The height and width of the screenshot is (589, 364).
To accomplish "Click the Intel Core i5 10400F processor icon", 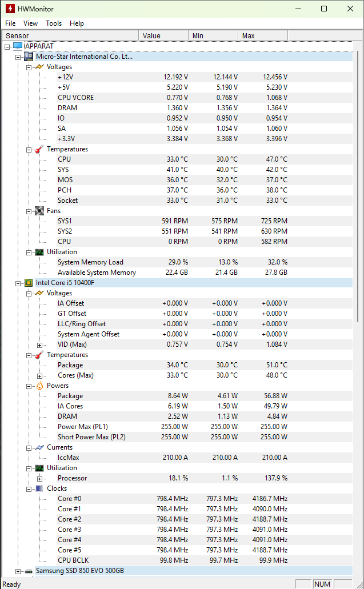I will tap(29, 283).
